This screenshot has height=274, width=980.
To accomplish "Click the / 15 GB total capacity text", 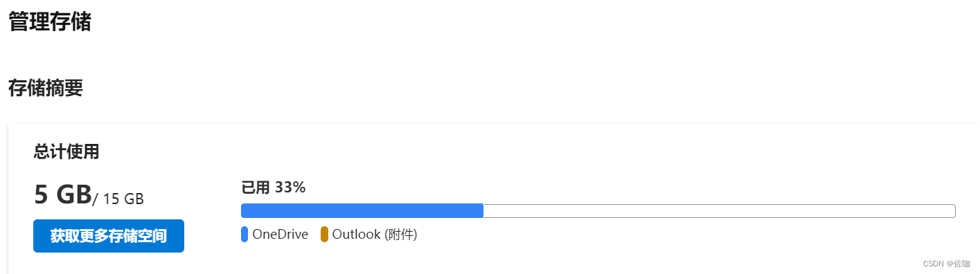I will pos(118,199).
